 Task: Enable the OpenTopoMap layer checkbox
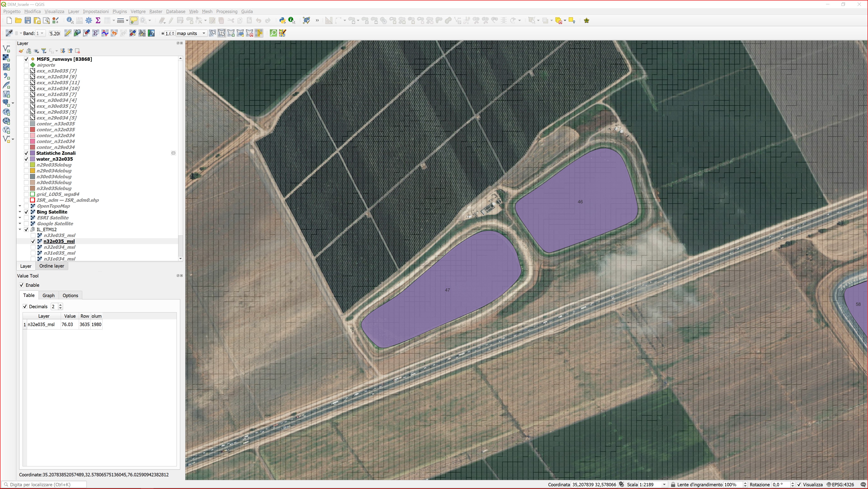[26, 206]
